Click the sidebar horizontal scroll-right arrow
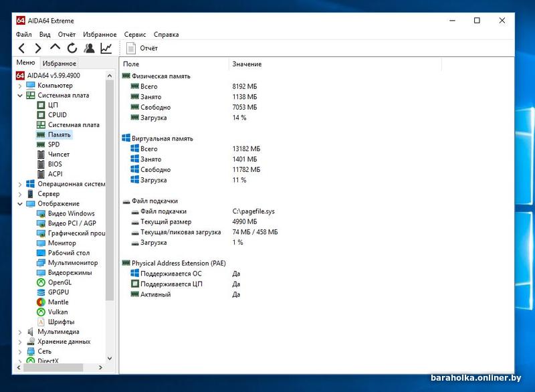The width and height of the screenshot is (535, 392). [x=100, y=367]
